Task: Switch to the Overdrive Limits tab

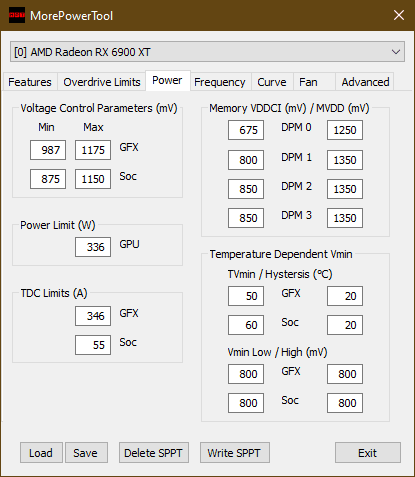Action: (x=102, y=82)
